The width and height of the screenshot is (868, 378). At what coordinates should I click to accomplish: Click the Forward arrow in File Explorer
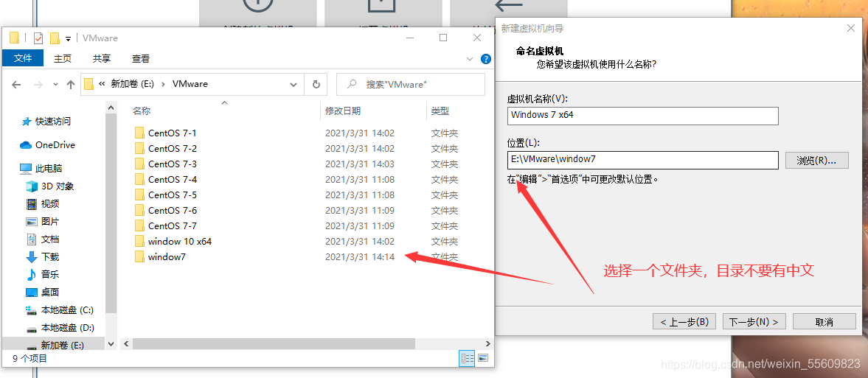coord(38,85)
